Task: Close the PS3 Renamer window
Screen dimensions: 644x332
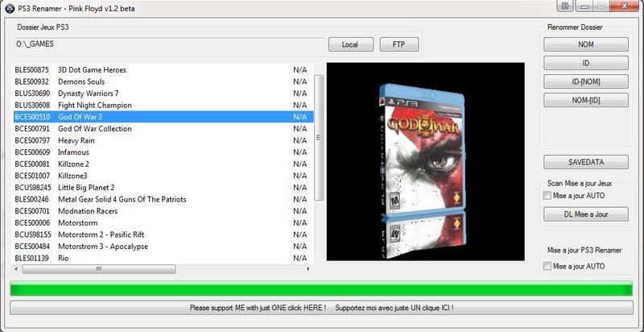Action: point(623,6)
